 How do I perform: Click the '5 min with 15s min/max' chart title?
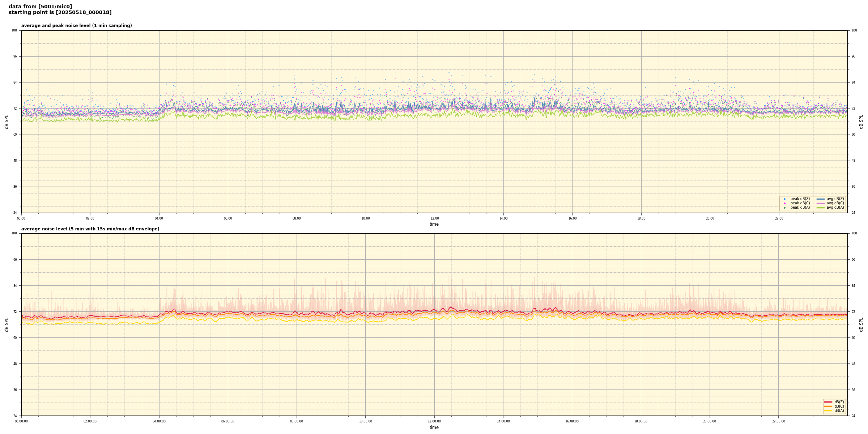90,229
